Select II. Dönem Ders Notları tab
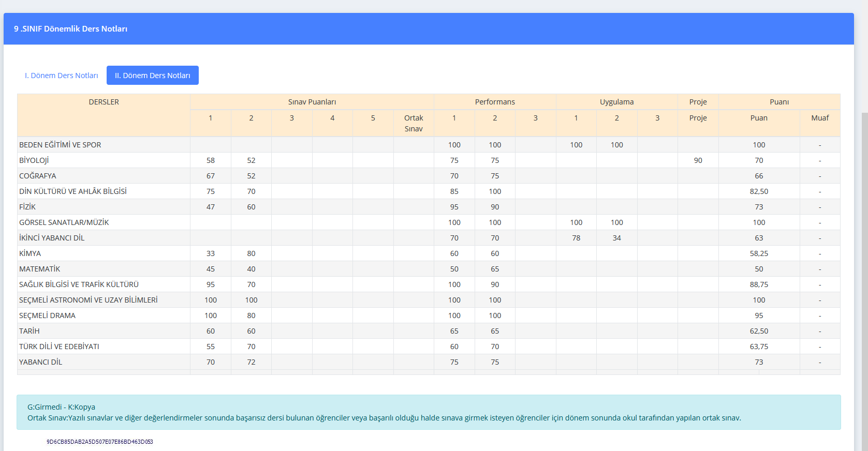 (x=153, y=76)
